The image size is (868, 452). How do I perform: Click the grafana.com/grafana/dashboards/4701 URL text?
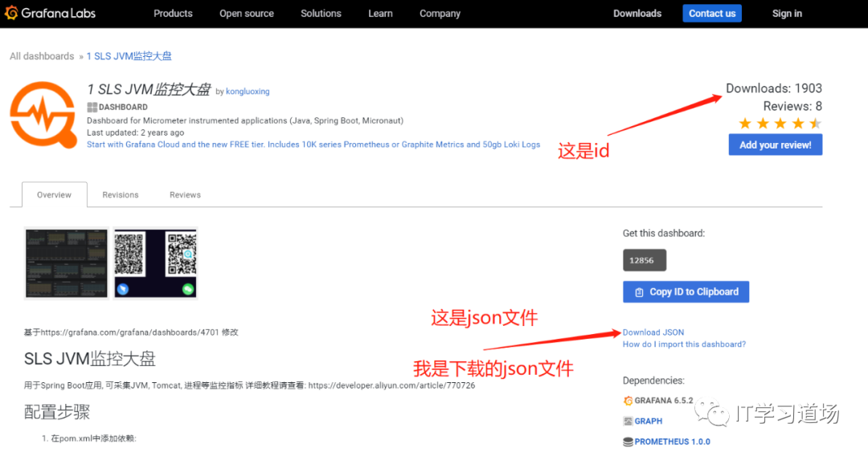point(129,332)
